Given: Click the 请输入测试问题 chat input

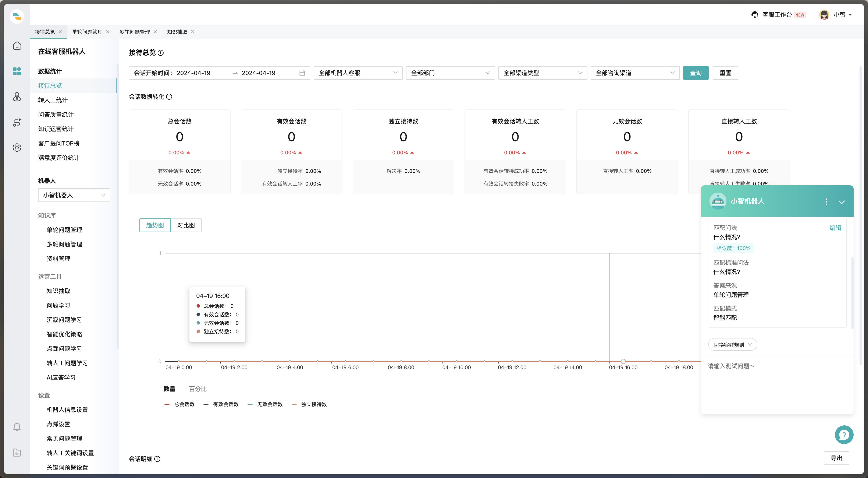Looking at the screenshot, I should (777, 384).
